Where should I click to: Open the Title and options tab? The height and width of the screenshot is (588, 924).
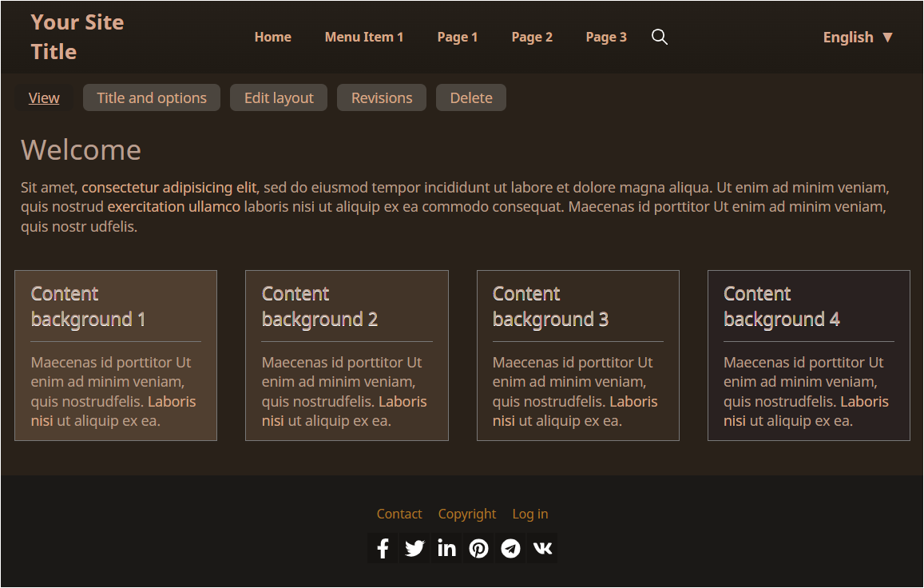(152, 97)
